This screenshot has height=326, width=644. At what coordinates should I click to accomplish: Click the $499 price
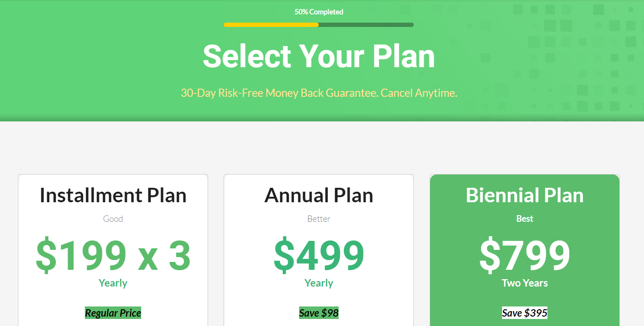point(319,255)
